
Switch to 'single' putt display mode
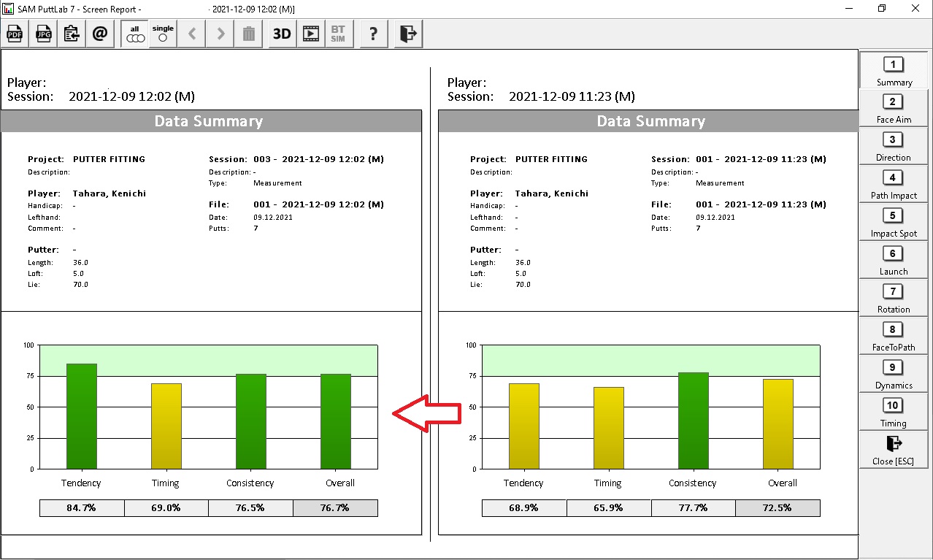click(x=163, y=34)
